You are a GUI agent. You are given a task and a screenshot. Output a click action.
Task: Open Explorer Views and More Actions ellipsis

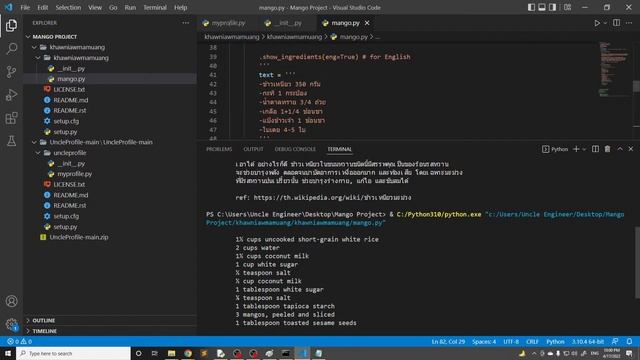click(186, 23)
